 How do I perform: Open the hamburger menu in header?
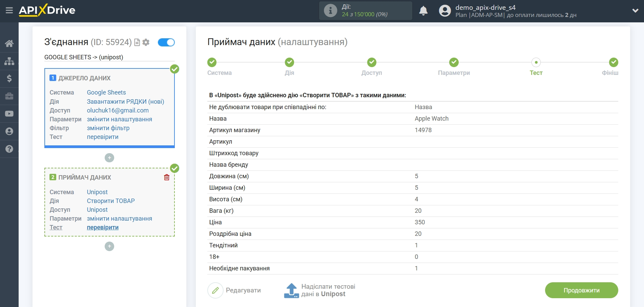click(9, 11)
